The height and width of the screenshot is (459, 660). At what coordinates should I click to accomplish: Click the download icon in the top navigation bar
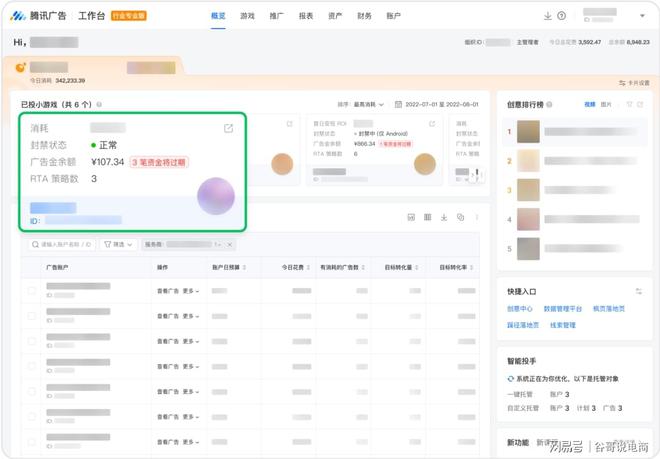click(547, 16)
